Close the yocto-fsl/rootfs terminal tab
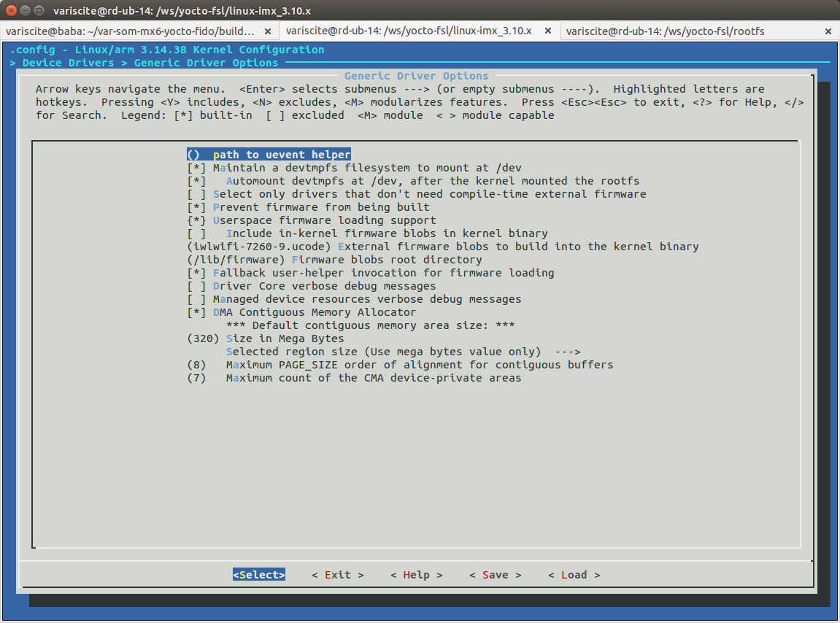This screenshot has width=840, height=623. [x=828, y=31]
